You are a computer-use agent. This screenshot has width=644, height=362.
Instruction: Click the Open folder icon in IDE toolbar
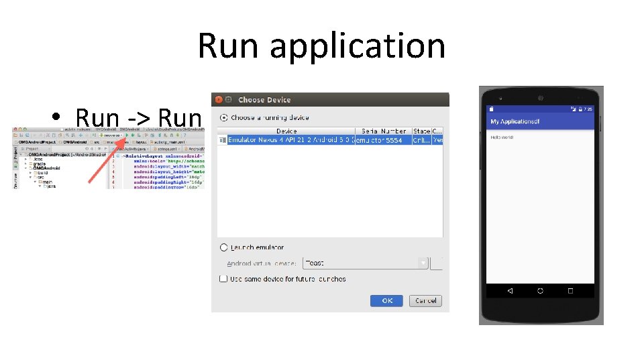point(15,135)
